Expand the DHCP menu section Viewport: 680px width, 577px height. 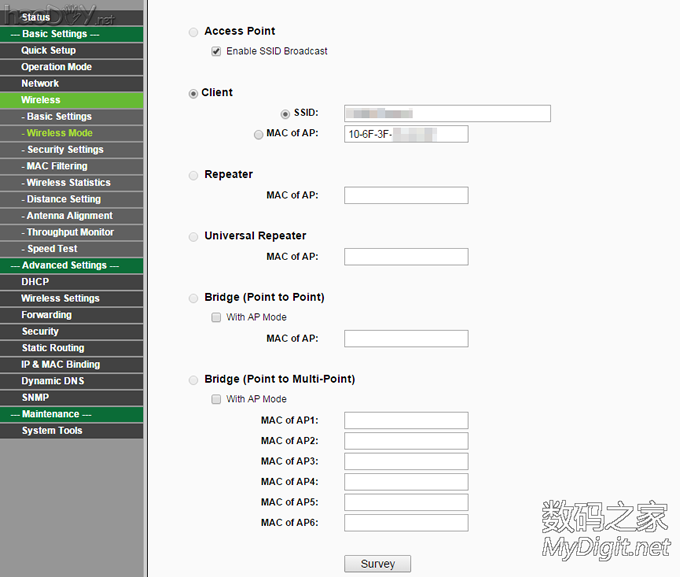point(35,282)
